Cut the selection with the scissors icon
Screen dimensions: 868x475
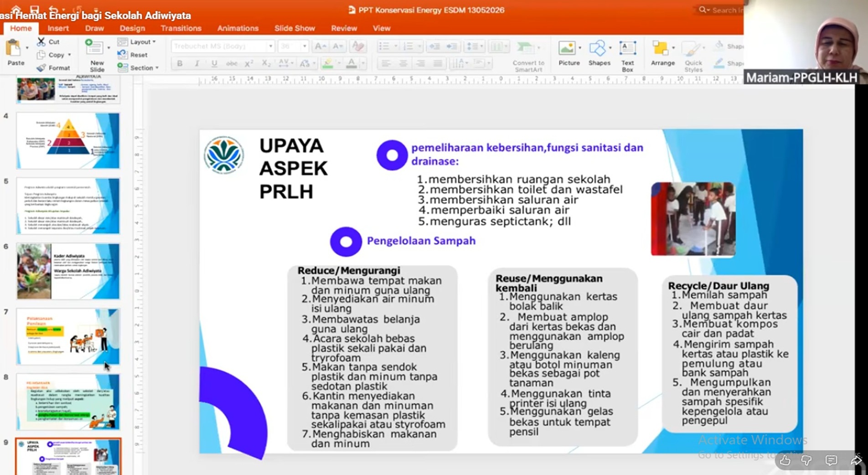41,42
